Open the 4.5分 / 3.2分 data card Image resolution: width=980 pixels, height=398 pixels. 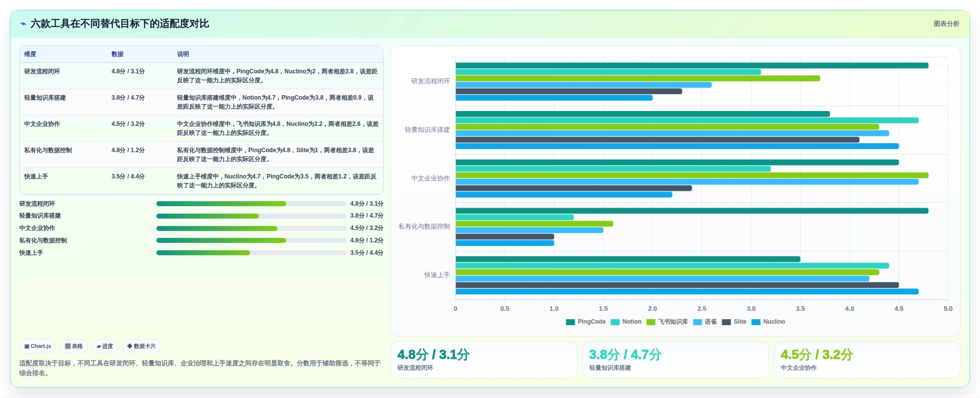867,360
